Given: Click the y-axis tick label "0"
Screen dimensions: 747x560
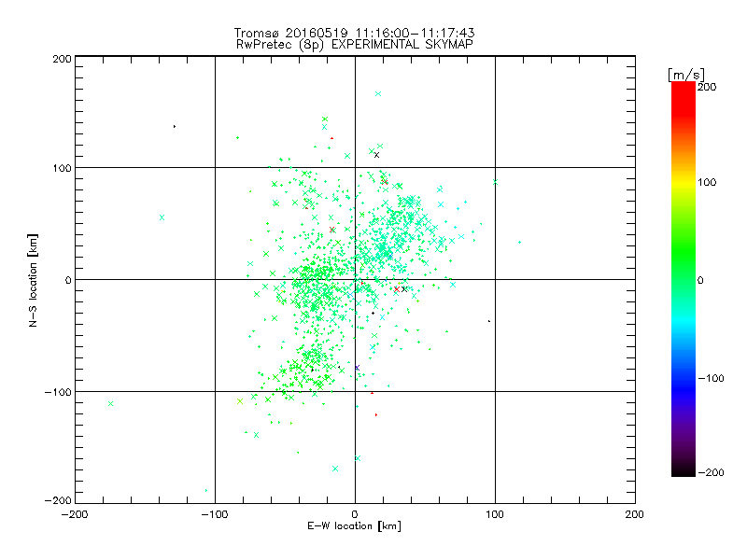Looking at the screenshot, I should click(x=68, y=280).
